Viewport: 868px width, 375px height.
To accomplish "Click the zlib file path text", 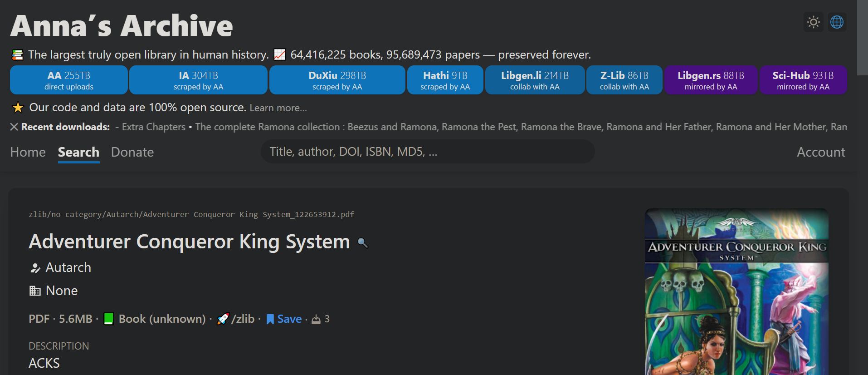I will (191, 214).
